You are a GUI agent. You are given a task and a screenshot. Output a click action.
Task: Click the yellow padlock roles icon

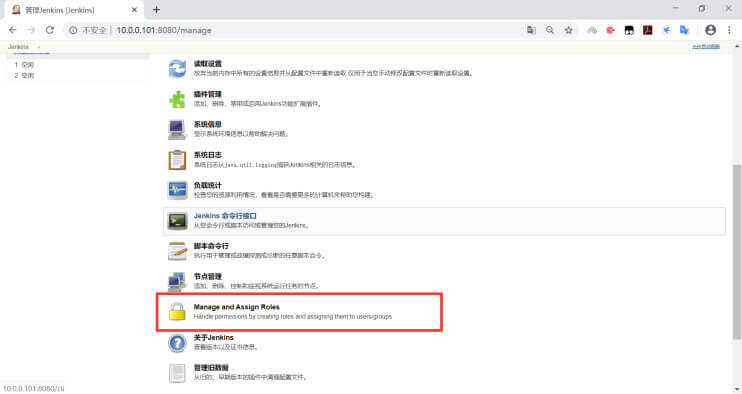tap(177, 312)
